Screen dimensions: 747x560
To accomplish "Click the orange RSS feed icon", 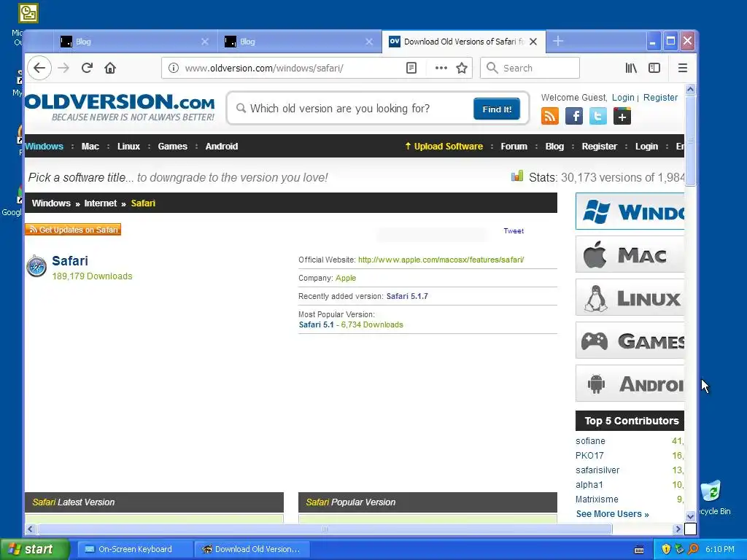I will (x=550, y=116).
